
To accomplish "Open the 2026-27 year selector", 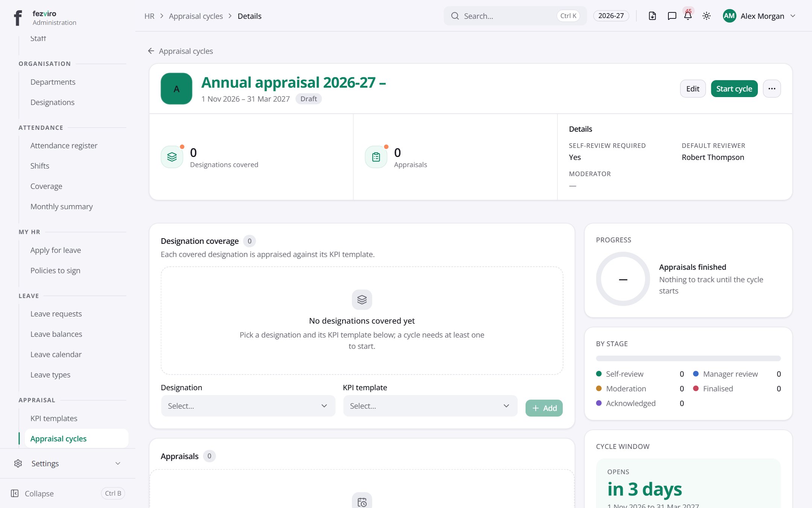I will tap(611, 16).
